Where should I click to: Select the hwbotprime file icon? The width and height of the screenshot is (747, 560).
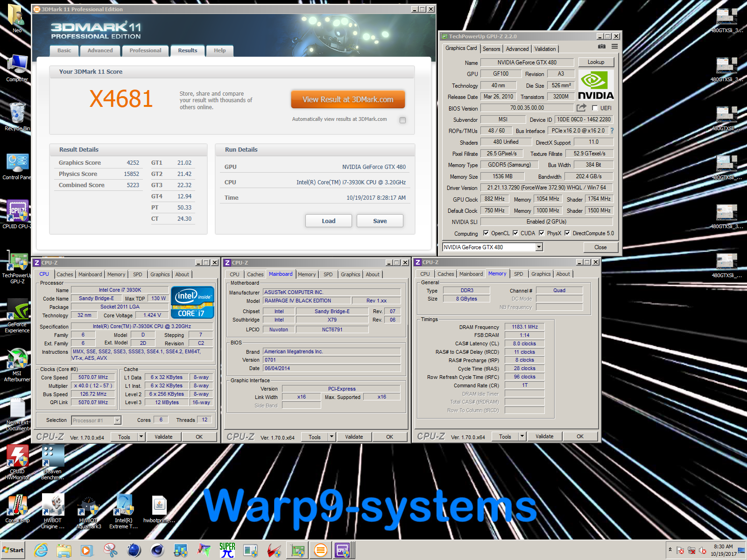coord(159,509)
